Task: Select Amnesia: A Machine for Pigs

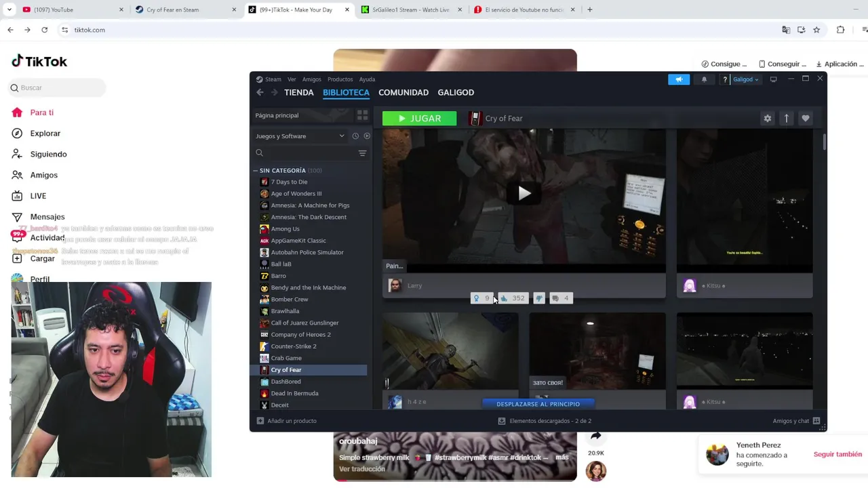Action: 310,205
